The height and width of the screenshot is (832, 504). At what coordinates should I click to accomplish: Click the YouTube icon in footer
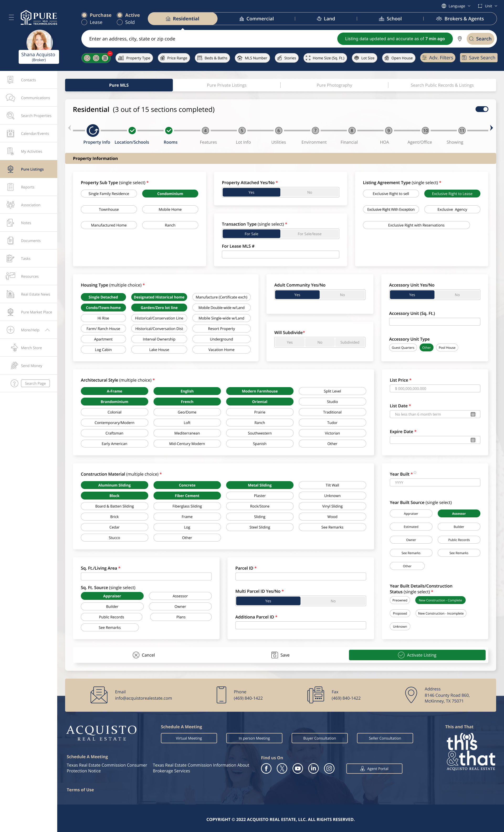click(x=297, y=768)
